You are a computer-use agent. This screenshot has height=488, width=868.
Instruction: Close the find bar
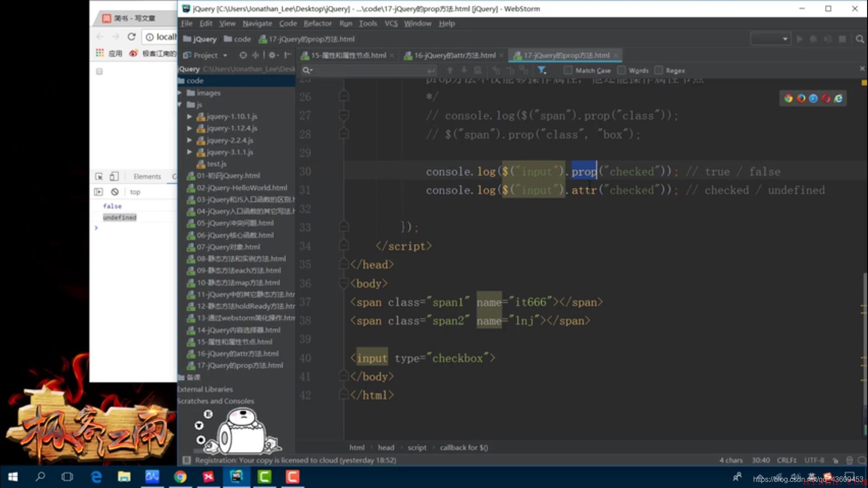[862, 68]
